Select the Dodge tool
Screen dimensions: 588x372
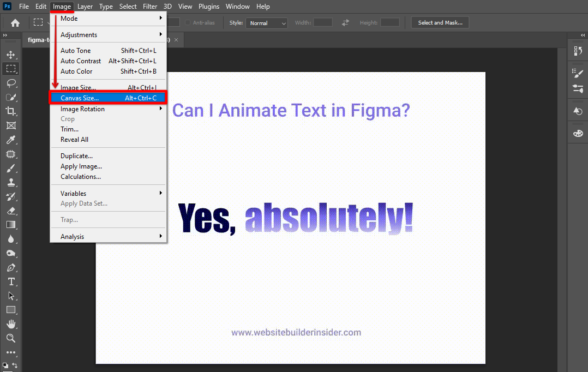[11, 254]
